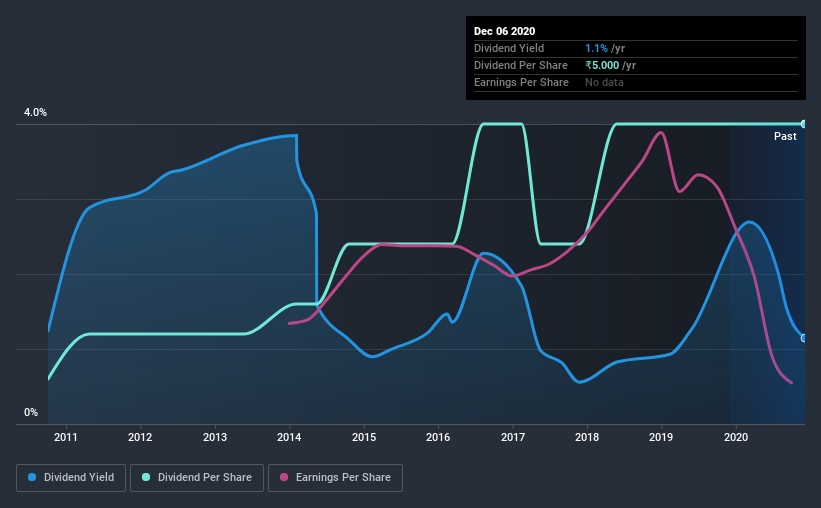This screenshot has width=821, height=508.
Task: Click the blue Dividend Yield legend dot
Action: pos(32,477)
